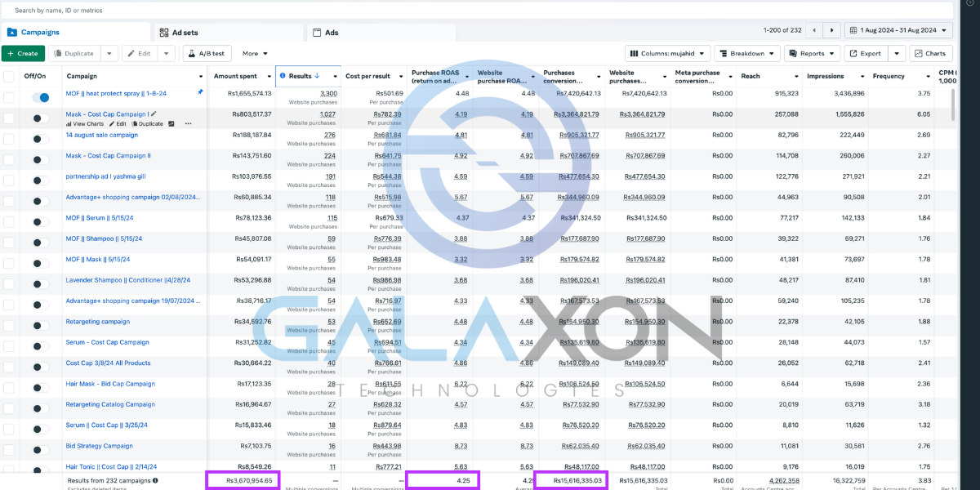
Task: Open the arrow dropdown next to Edit
Action: point(166,53)
